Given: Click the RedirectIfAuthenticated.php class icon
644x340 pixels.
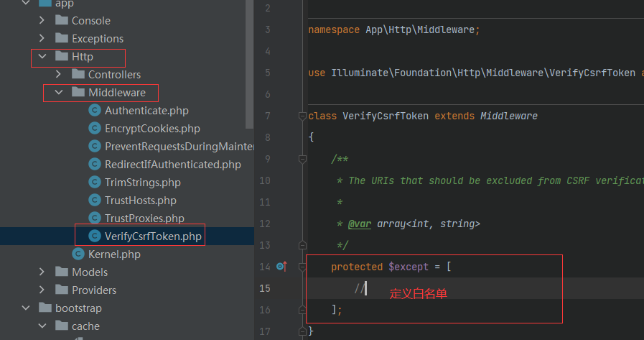Looking at the screenshot, I should [x=95, y=165].
